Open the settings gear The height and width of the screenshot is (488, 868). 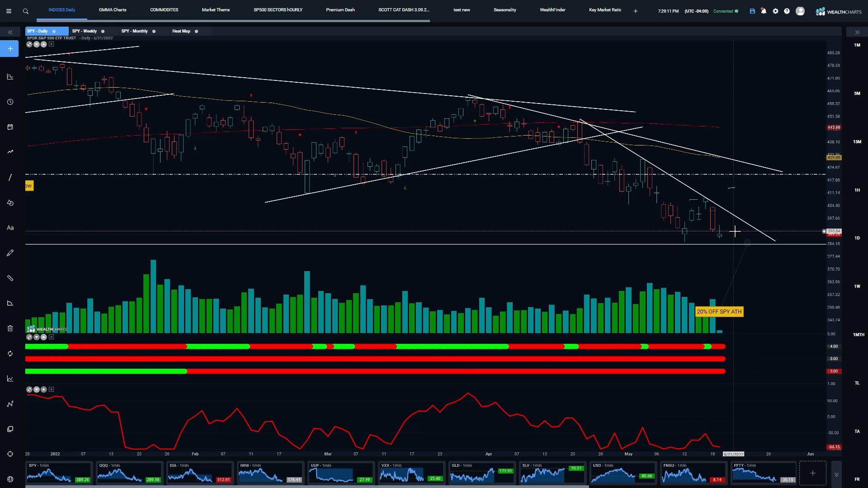pos(775,11)
